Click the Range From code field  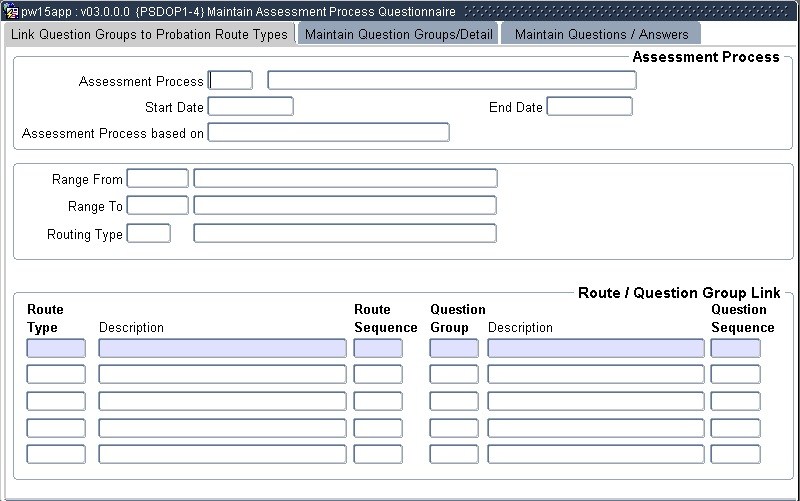coord(157,179)
